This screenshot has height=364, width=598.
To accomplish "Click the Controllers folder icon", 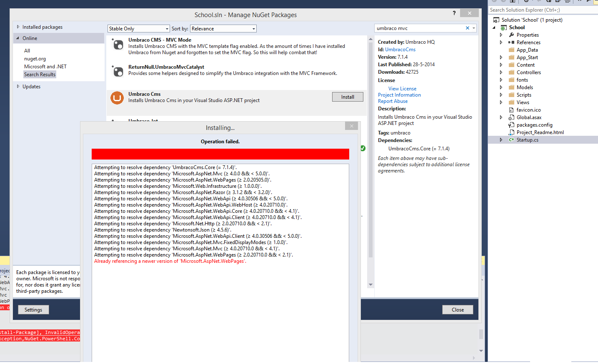I will click(x=511, y=72).
